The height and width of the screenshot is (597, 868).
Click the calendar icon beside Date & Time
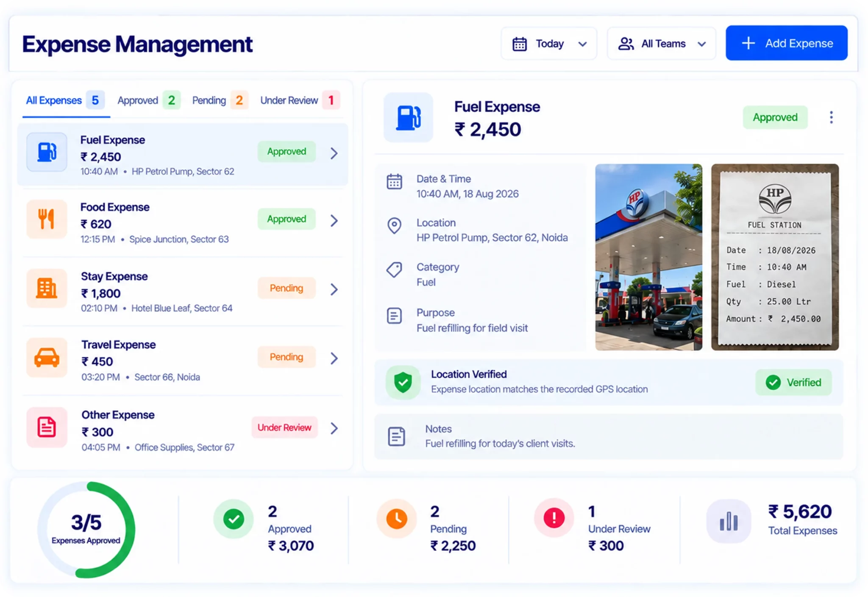(394, 182)
